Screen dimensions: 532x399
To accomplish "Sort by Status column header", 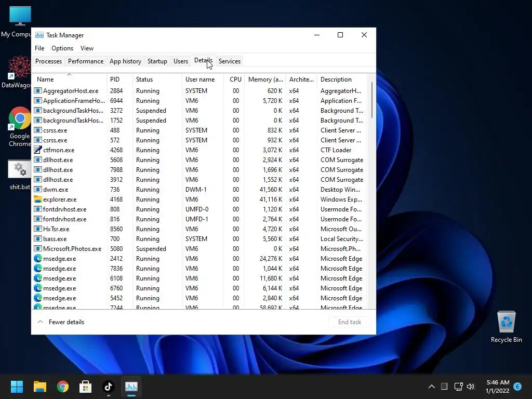I will (157, 79).
